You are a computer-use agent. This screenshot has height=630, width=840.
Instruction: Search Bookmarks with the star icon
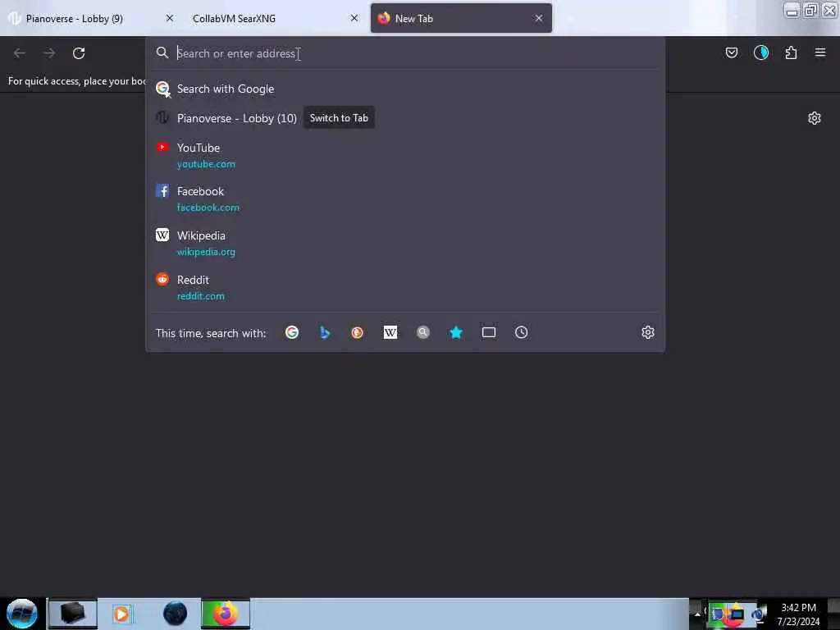456,333
